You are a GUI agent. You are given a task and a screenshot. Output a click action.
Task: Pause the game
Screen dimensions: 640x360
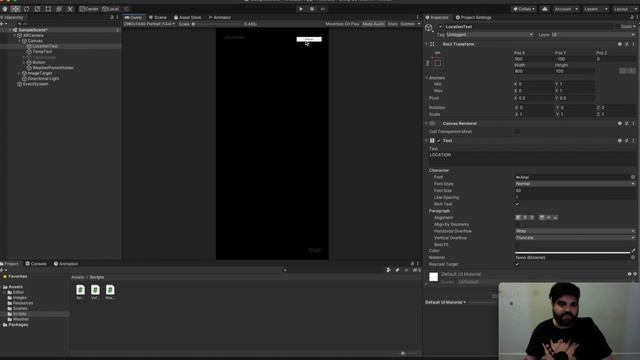tap(312, 9)
